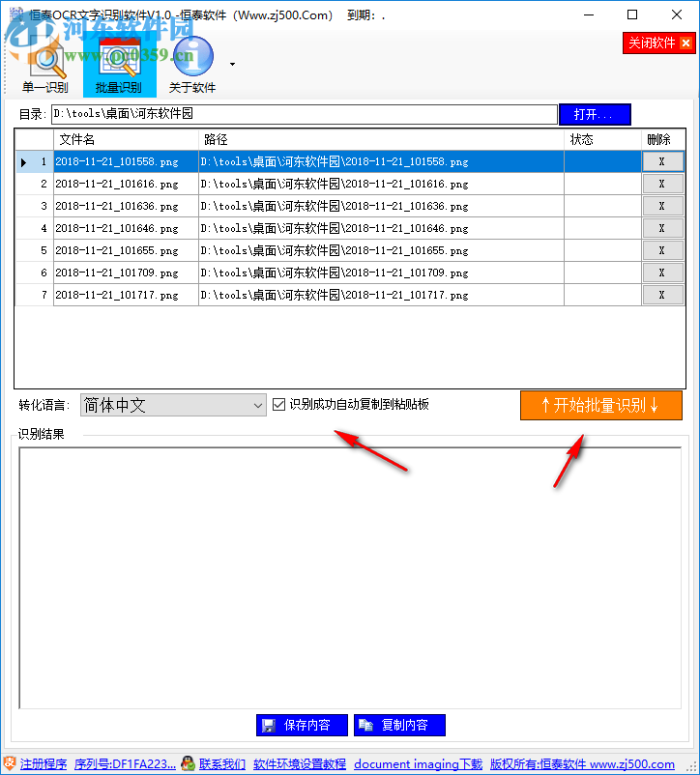Maximize the OCR software window
This screenshot has height=775, width=700.
[631, 14]
